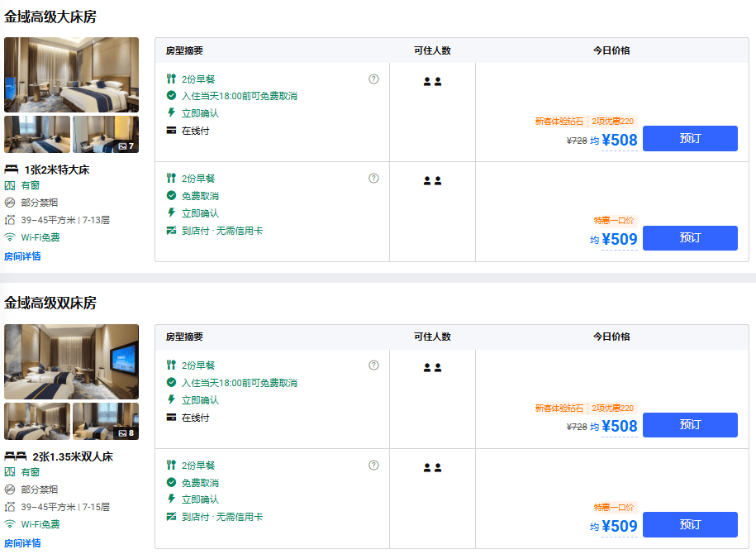
Task: Click occupancy icon in twin room ¥509 row
Action: (432, 468)
